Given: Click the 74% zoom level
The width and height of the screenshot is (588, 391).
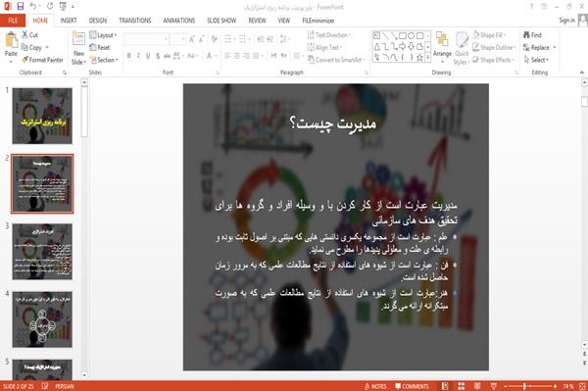Looking at the screenshot, I should coord(567,386).
